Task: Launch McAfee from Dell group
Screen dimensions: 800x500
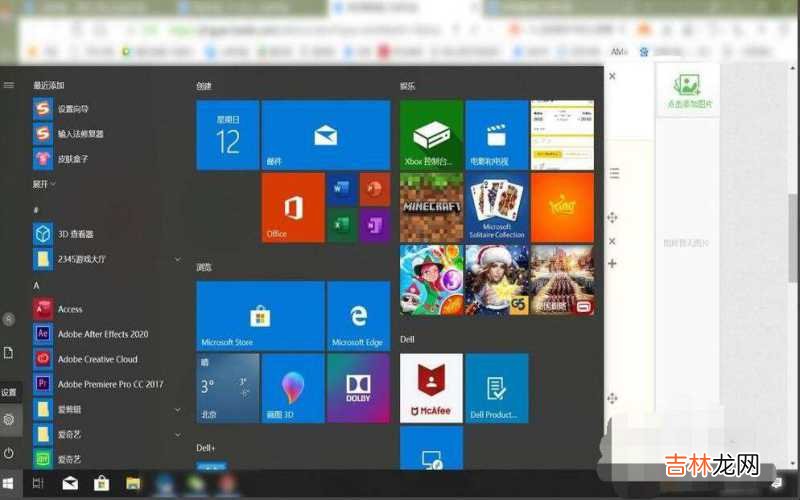Action: point(431,387)
